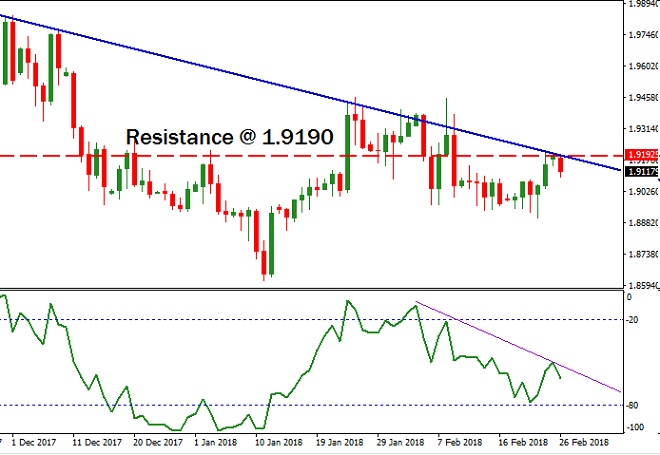Screen dimensions: 660x455
Task: Click the 1.9314 price axis label
Action: click(x=644, y=129)
